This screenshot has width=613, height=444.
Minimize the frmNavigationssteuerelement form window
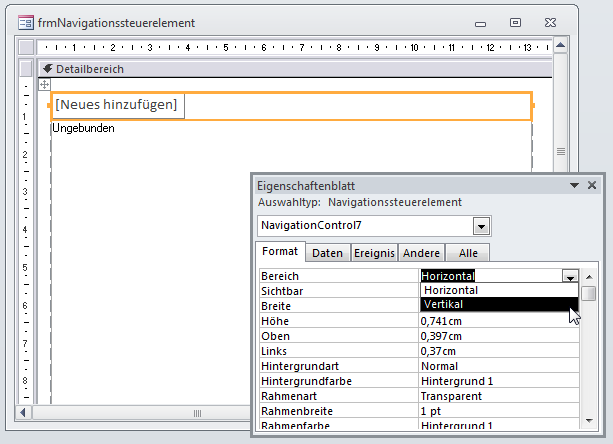tap(481, 22)
